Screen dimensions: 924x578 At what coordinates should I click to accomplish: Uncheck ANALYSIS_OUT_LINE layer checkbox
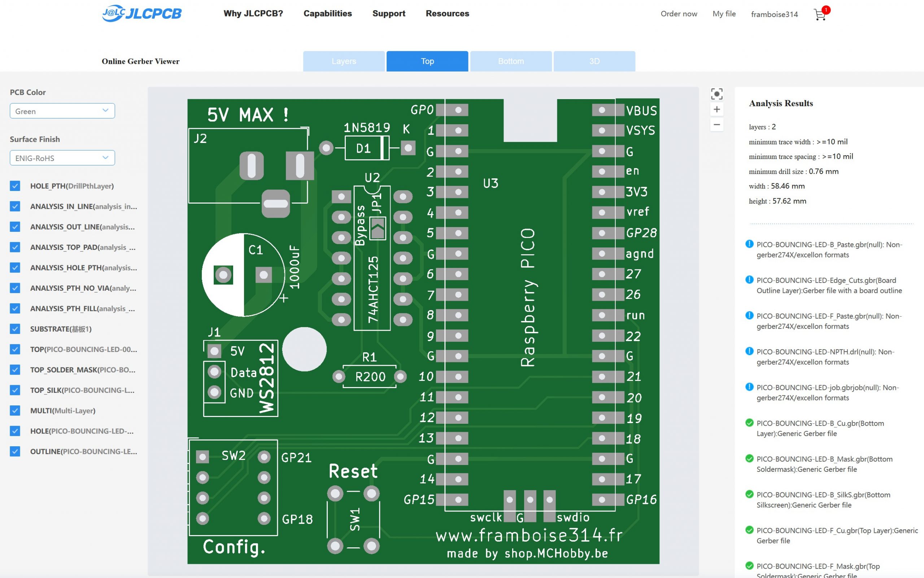pyautogui.click(x=15, y=227)
